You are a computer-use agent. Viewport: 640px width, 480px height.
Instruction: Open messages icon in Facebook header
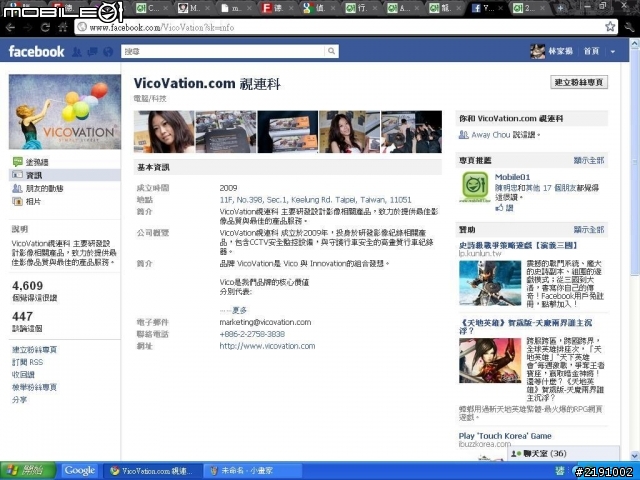point(92,52)
